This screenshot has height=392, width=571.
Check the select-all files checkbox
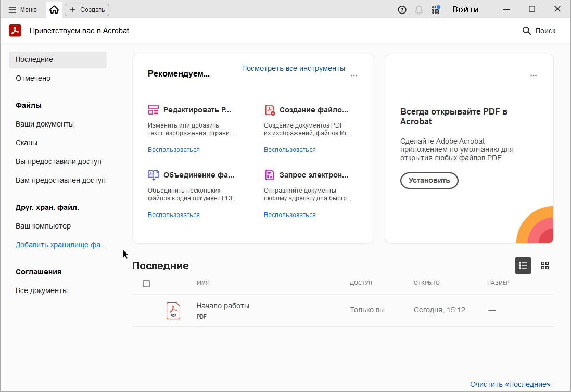point(146,284)
